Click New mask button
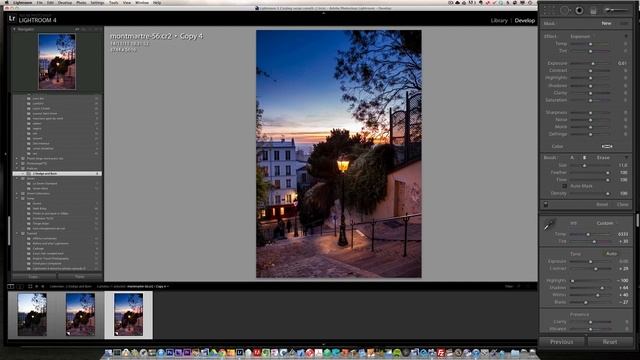The height and width of the screenshot is (360, 640). click(606, 24)
